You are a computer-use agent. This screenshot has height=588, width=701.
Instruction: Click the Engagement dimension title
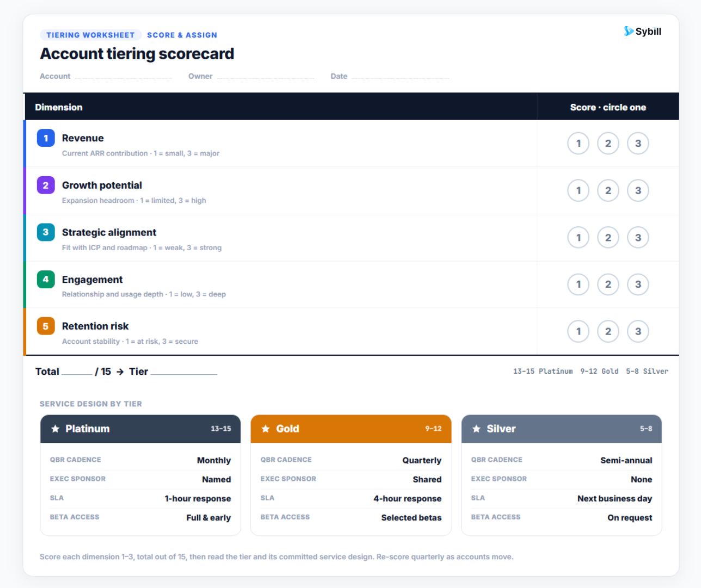(x=92, y=280)
